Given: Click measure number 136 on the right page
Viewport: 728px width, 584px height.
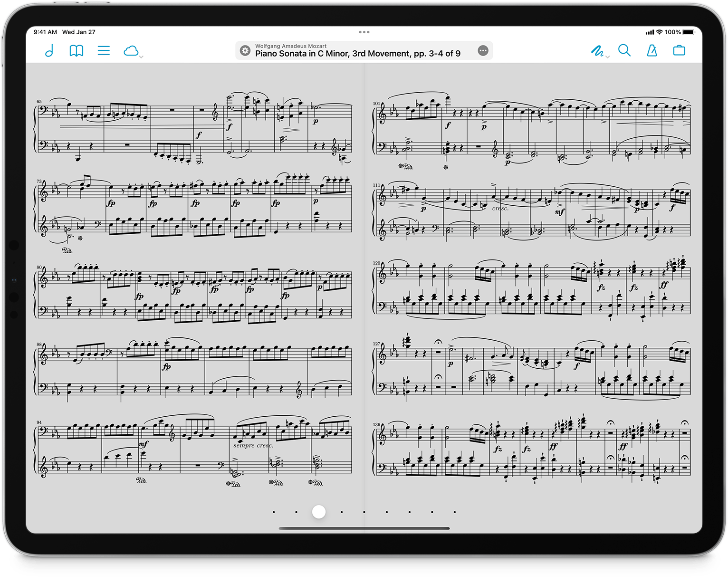Looking at the screenshot, I should coord(376,424).
